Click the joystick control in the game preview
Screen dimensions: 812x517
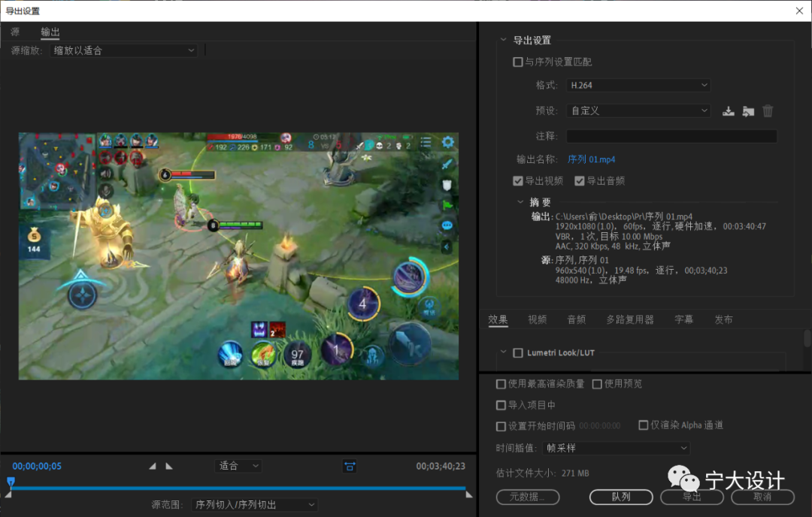pos(83,295)
